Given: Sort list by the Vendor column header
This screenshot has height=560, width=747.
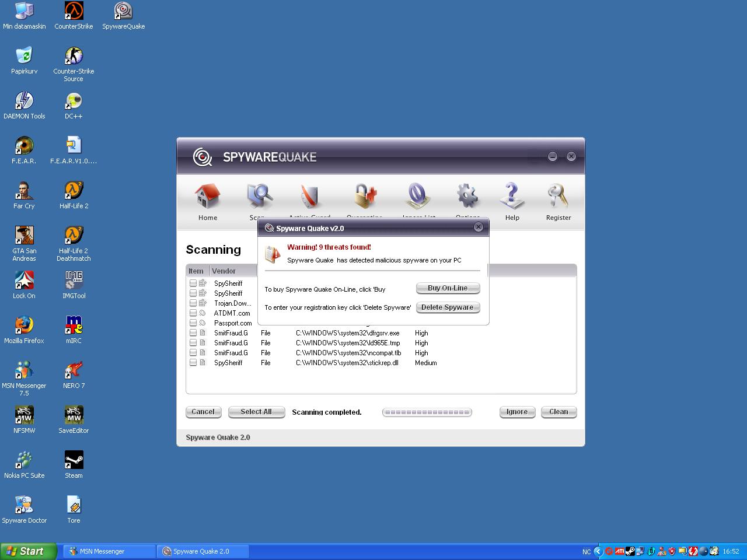Looking at the screenshot, I should point(232,271).
